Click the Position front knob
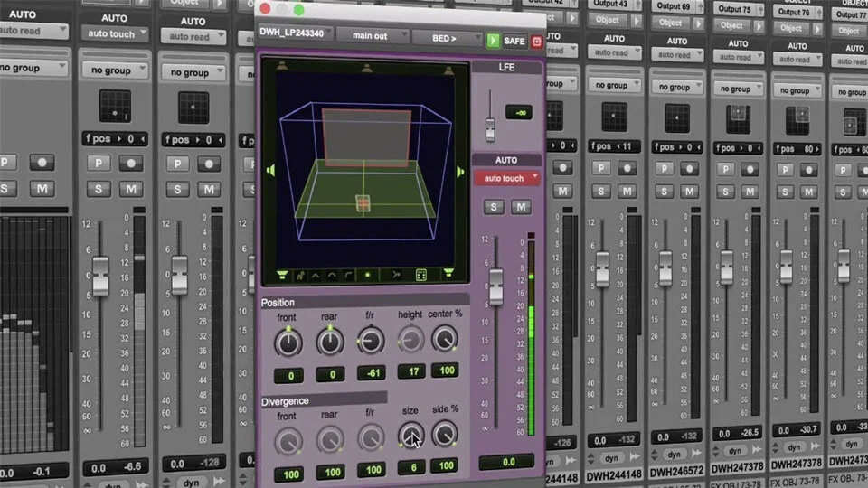Viewport: 868px width, 488px height. coord(288,342)
